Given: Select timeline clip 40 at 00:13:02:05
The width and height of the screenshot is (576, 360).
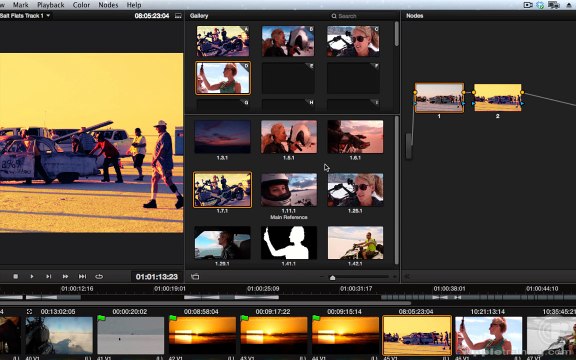Looking at the screenshot, I should pos(59,335).
